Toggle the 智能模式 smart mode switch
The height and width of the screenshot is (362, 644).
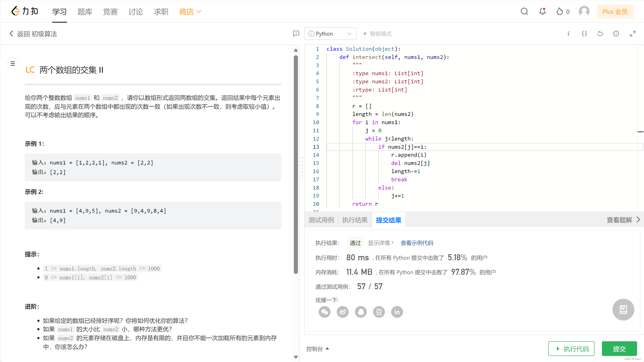pos(365,34)
